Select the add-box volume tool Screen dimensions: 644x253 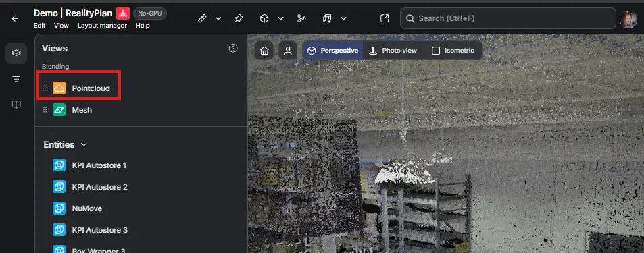pyautogui.click(x=327, y=18)
